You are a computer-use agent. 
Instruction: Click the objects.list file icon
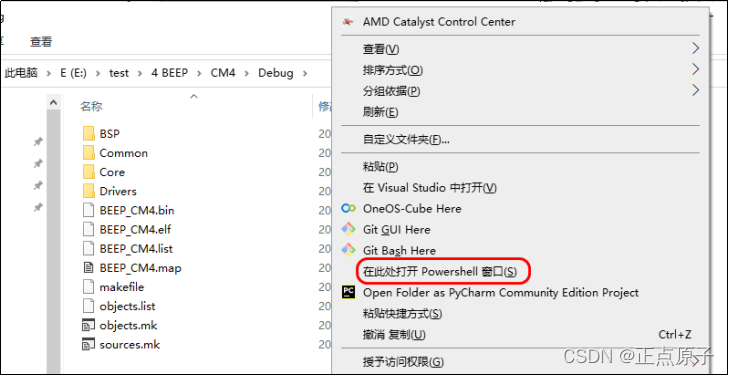[88, 306]
